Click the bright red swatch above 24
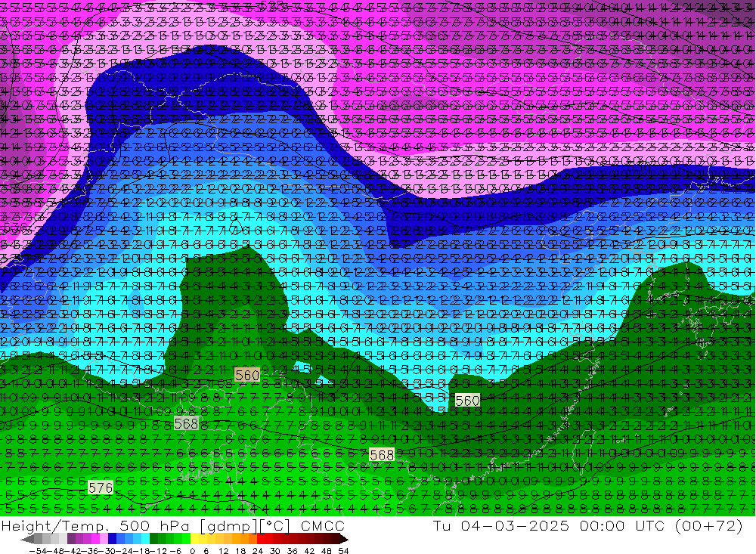Image resolution: width=756 pixels, height=554 pixels. [261, 539]
